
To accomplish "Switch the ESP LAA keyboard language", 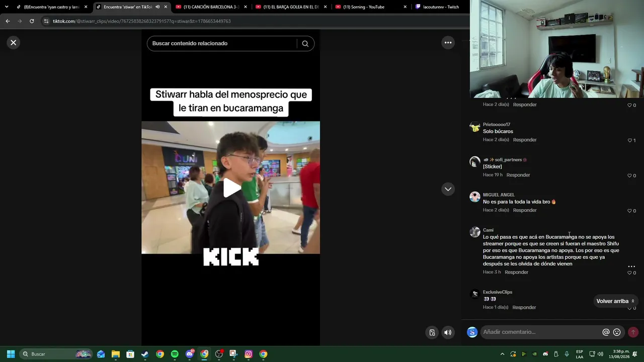I will coord(580,354).
